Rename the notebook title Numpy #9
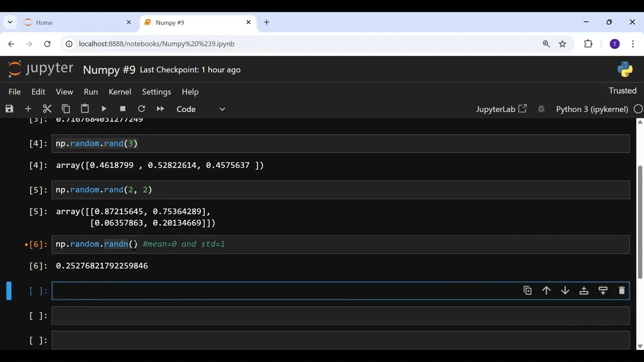Image resolution: width=644 pixels, height=362 pixels. 109,70
